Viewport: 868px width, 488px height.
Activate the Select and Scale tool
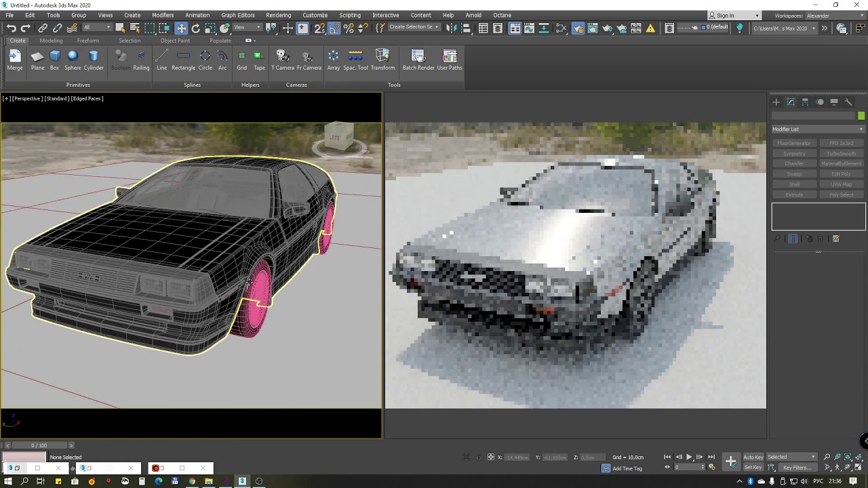[210, 28]
